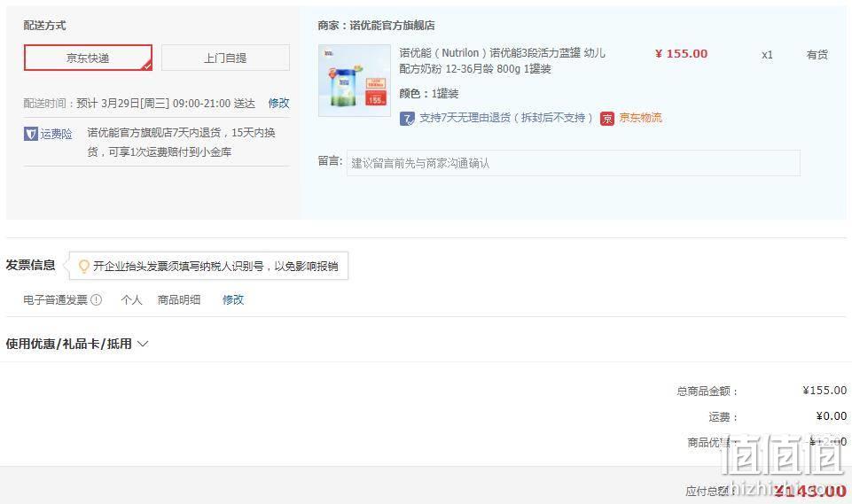Click 有货 stock status text
Image resolution: width=852 pixels, height=504 pixels.
pyautogui.click(x=817, y=54)
